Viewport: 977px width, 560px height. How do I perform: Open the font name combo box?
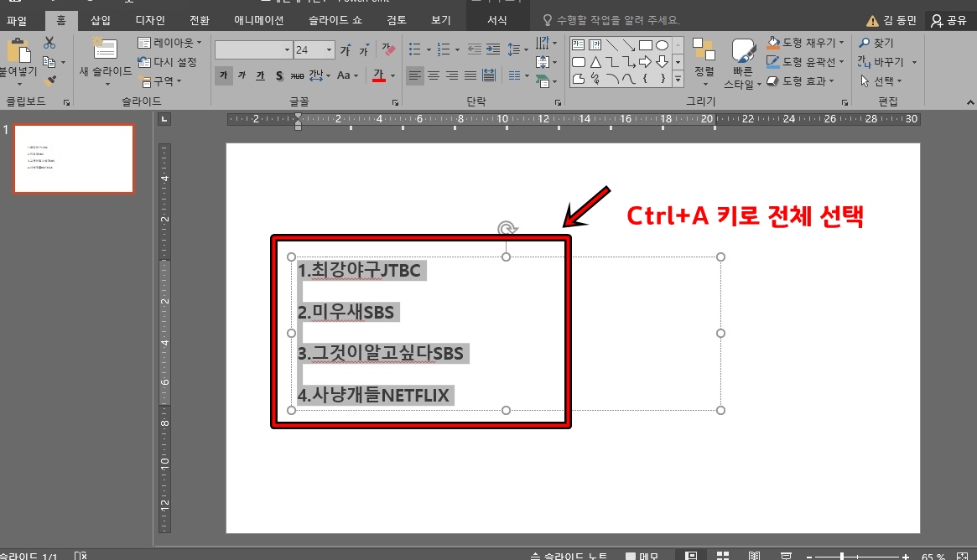(253, 49)
